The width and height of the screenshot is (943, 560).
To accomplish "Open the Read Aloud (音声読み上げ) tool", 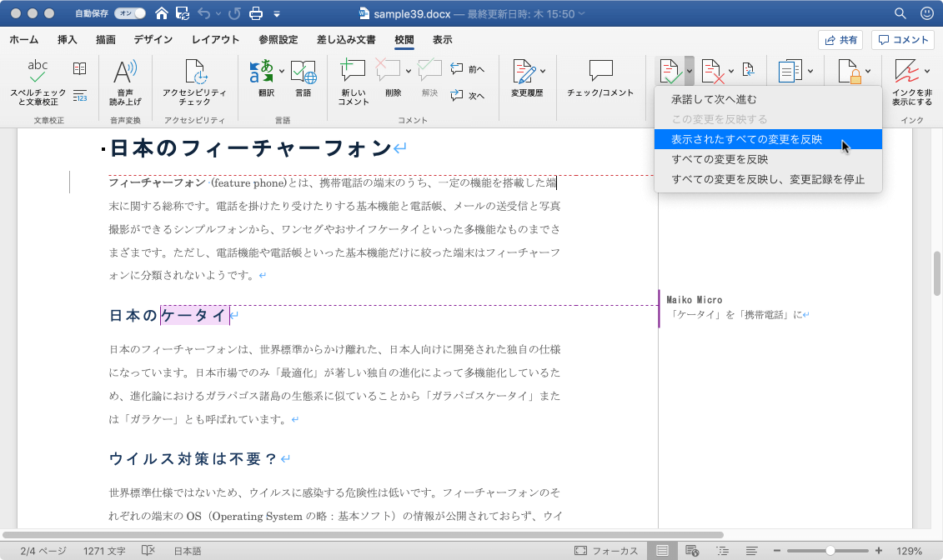I will tap(125, 73).
